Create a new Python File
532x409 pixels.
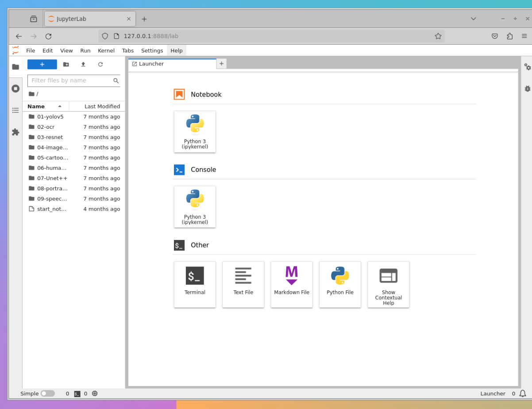click(340, 285)
